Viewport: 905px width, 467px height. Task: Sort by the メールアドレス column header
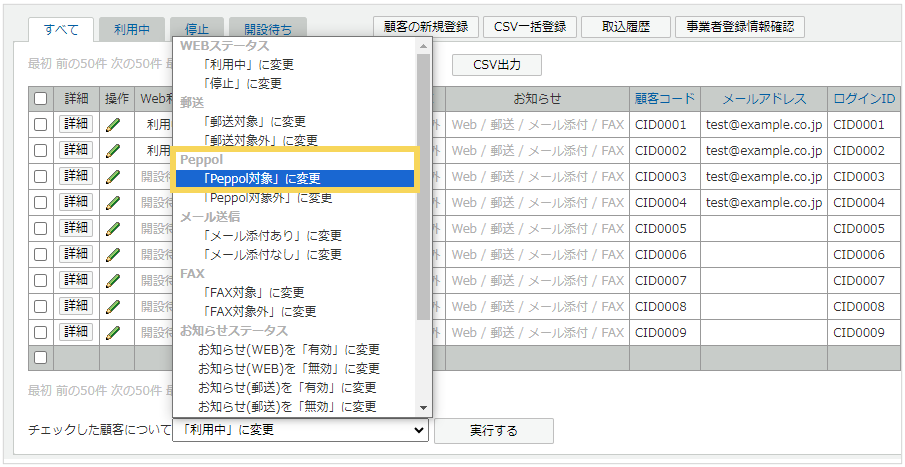[764, 99]
